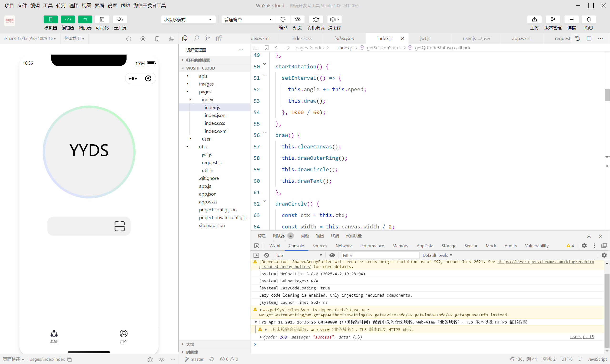This screenshot has width=610, height=364.
Task: Toggle the simulator (模拟器) panel button
Action: click(51, 19)
